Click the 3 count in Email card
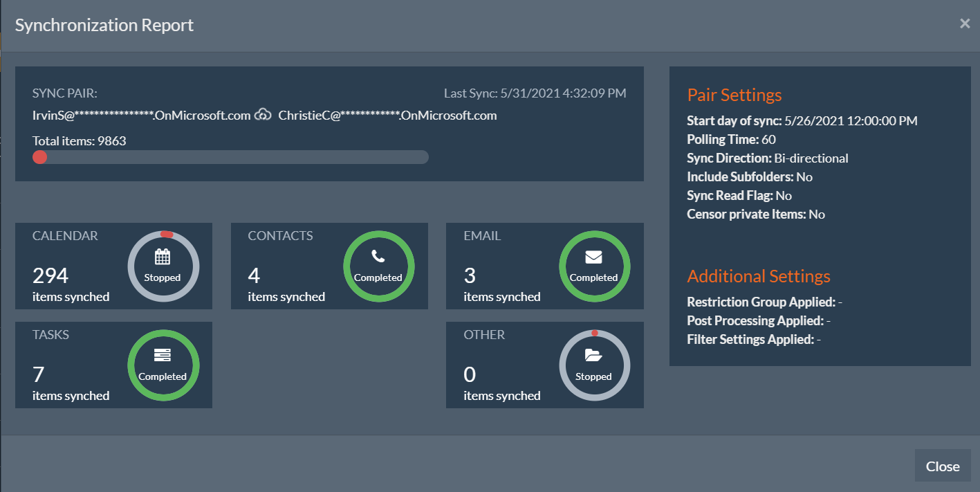Viewport: 980px width, 492px height. coord(470,276)
